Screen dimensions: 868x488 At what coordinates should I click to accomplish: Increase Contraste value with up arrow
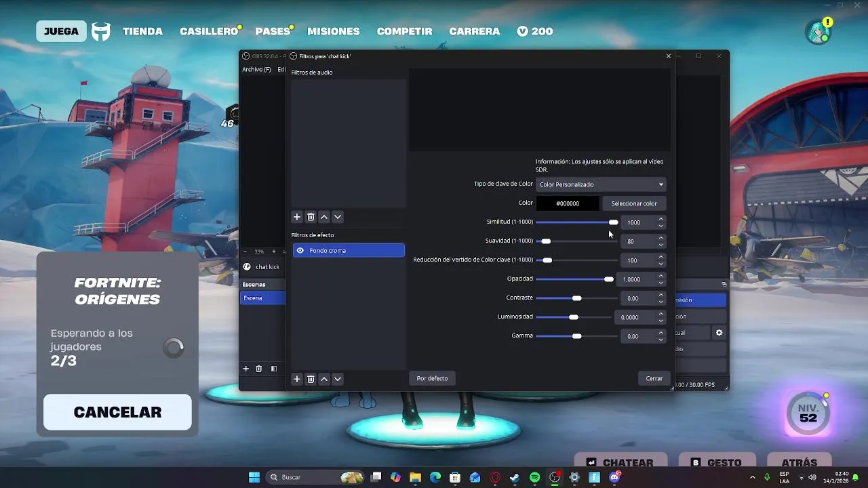661,295
